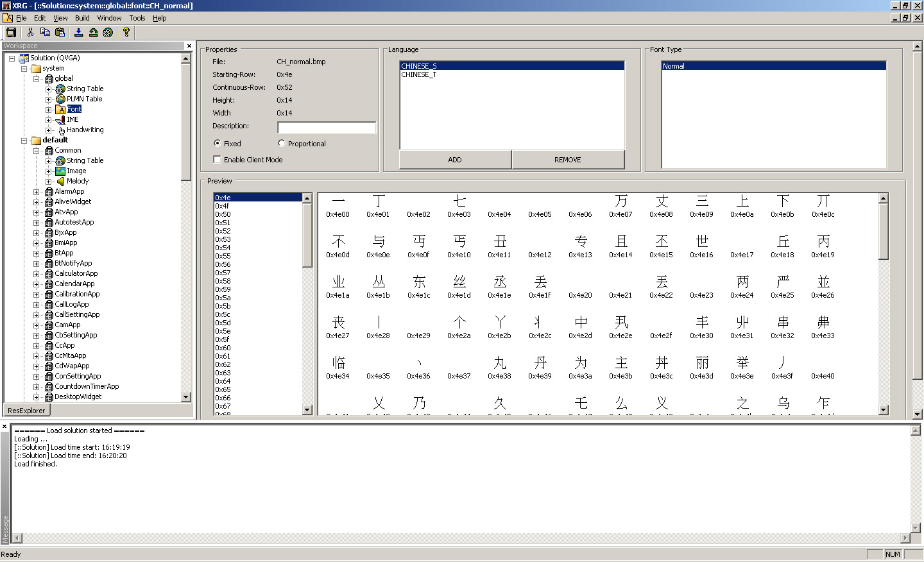This screenshot has height=562, width=924.
Task: Close the Workspace panel with X
Action: [x=189, y=46]
